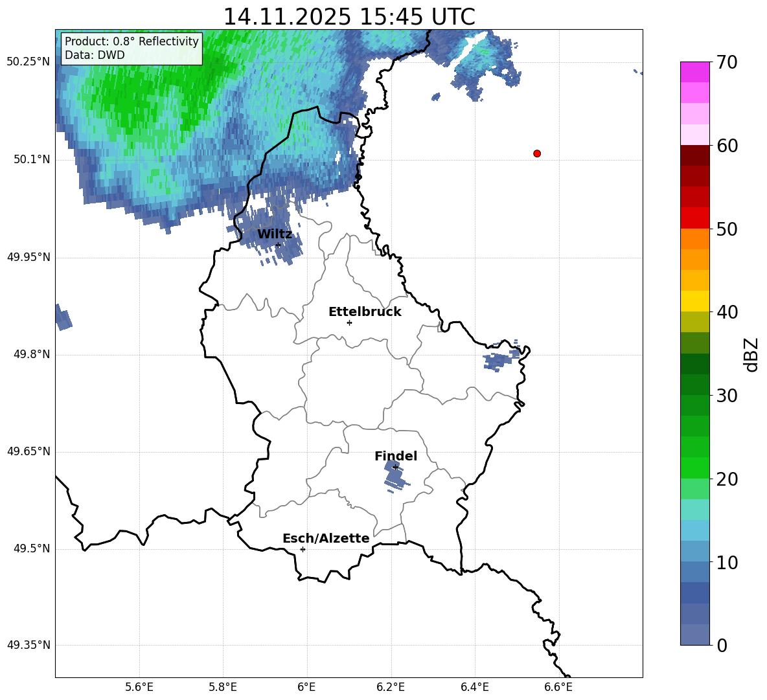This screenshot has width=767, height=700.
Task: Click the 6°E longitude label
Action: click(306, 687)
